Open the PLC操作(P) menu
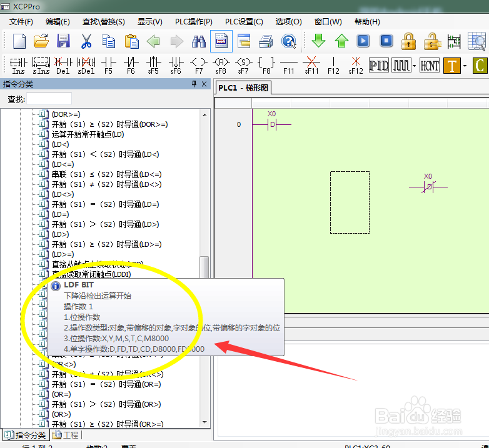Viewport: 489px width, 448px height. click(194, 22)
